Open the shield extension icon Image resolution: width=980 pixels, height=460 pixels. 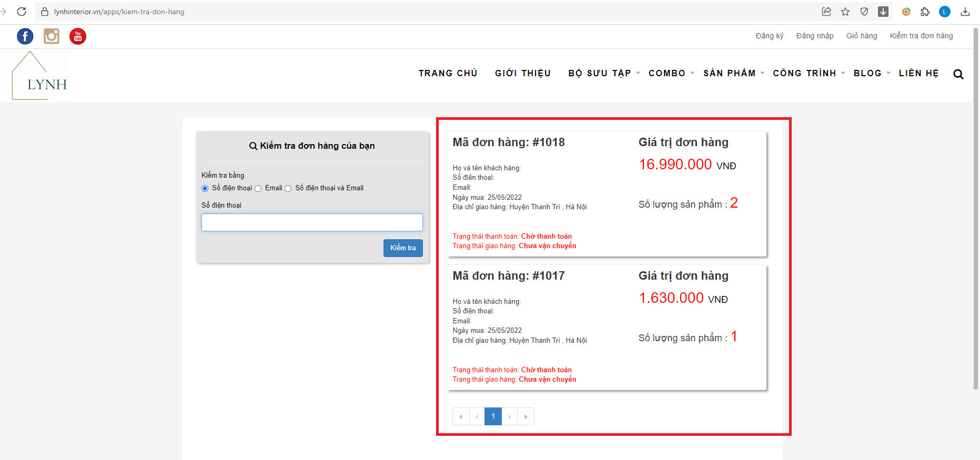tap(864, 12)
